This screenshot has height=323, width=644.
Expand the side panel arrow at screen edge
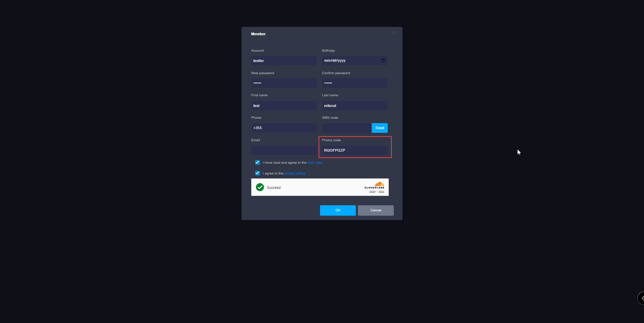point(641,298)
